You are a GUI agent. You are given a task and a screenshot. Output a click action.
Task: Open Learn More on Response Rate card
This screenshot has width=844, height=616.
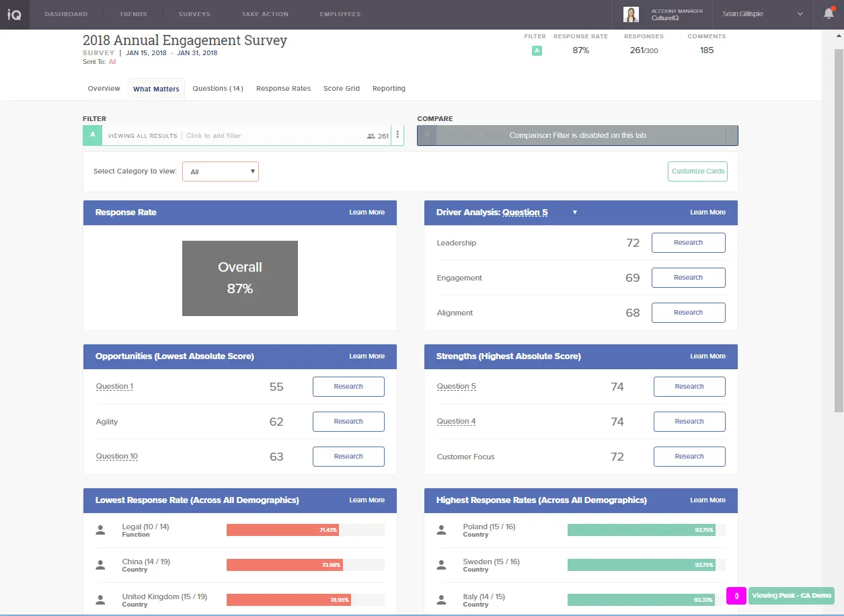tap(367, 213)
